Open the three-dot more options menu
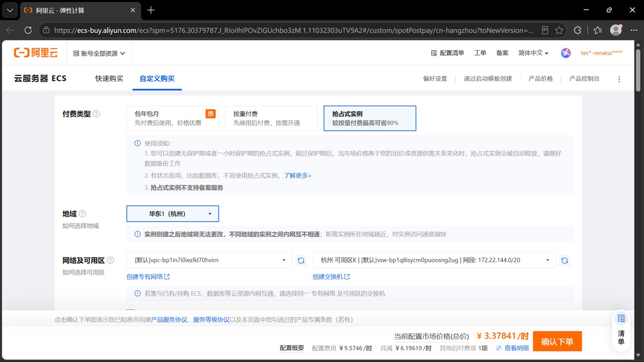 coord(619,79)
